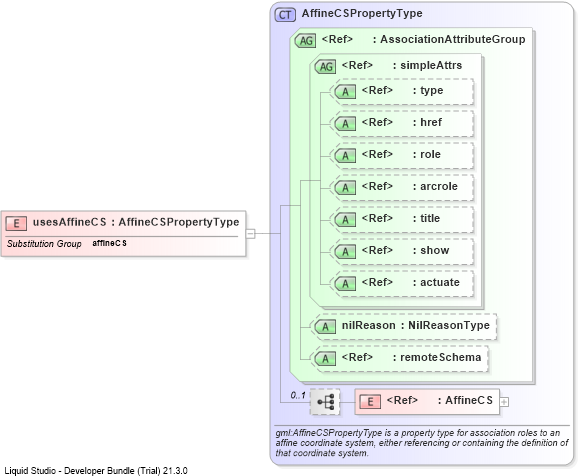Click the A icon of remoteSchema attribute

[325, 359]
